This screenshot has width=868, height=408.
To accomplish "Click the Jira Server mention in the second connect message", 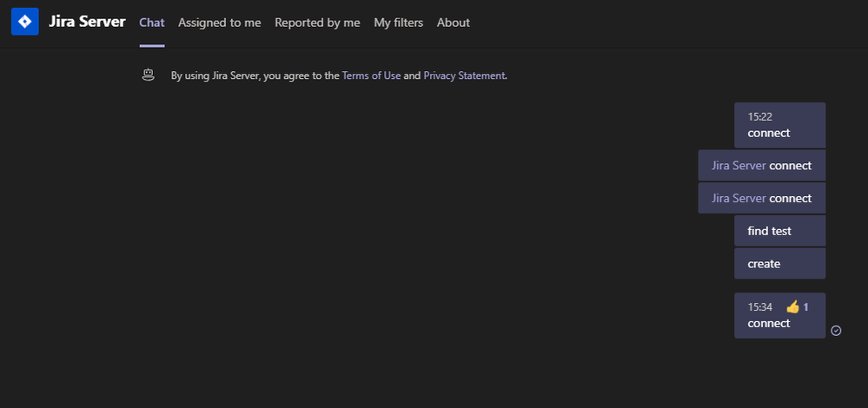I will [739, 198].
